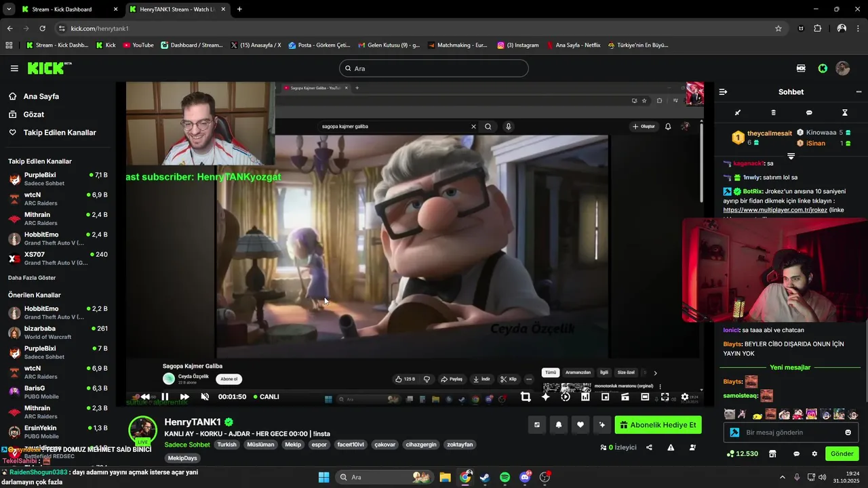Open the Kick hamburger sidebar menu
868x488 pixels.
pos(14,68)
